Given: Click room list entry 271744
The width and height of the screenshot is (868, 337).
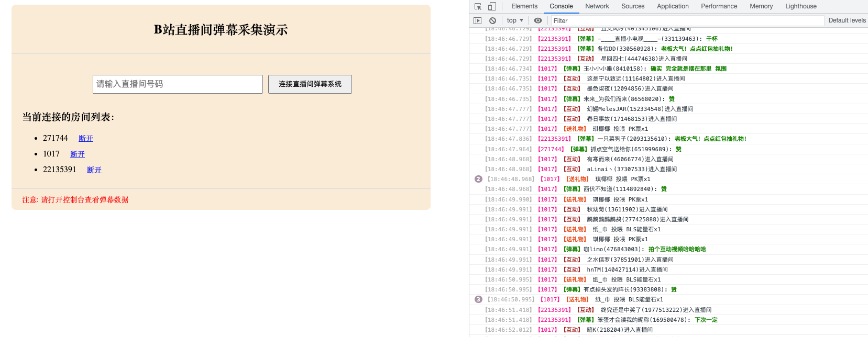Looking at the screenshot, I should 56,138.
